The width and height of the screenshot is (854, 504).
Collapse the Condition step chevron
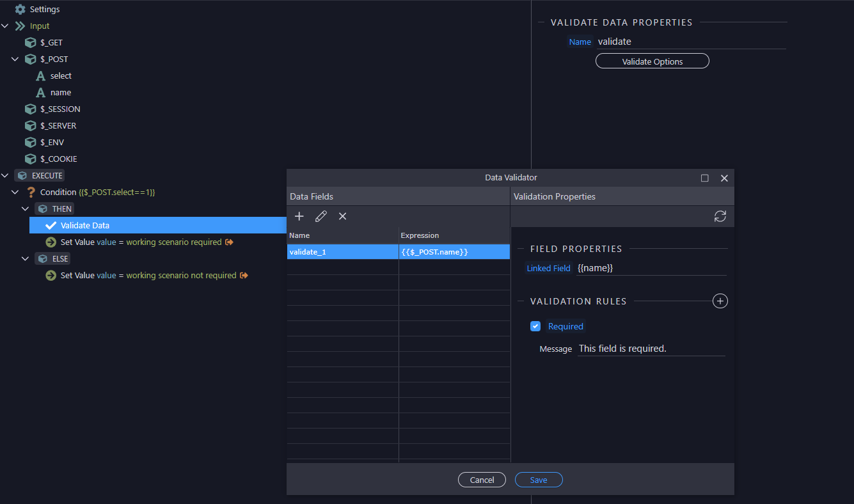(15, 193)
